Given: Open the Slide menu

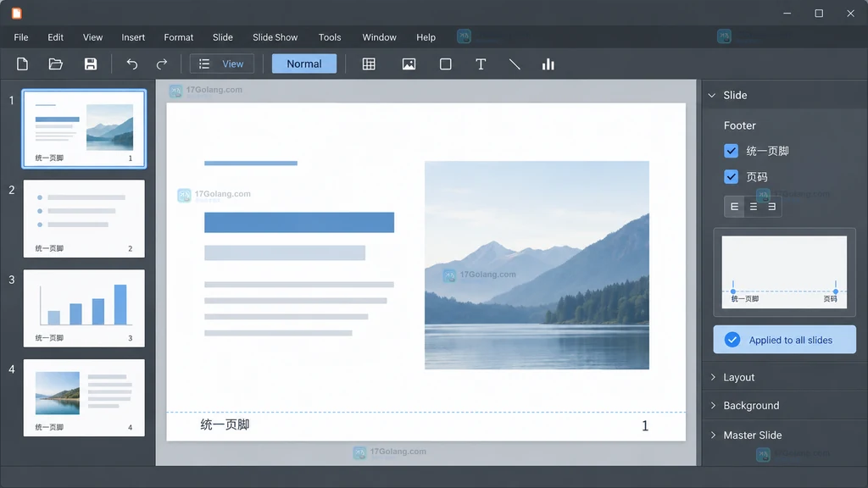Looking at the screenshot, I should click(x=223, y=37).
